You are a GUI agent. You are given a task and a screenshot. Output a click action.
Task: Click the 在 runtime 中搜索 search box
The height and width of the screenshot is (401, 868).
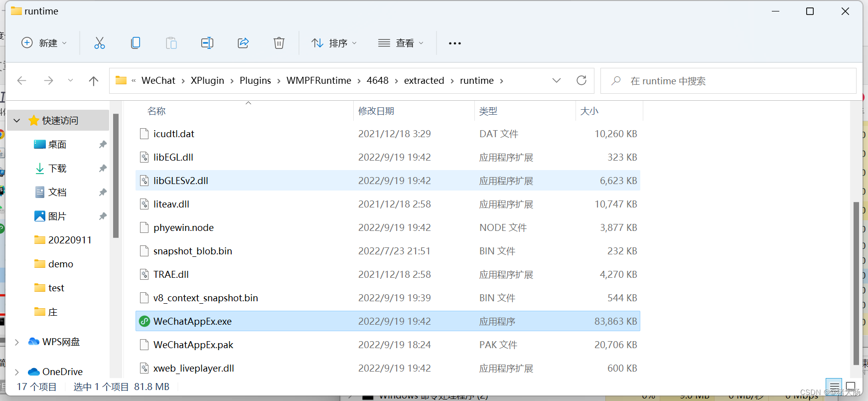(x=728, y=81)
